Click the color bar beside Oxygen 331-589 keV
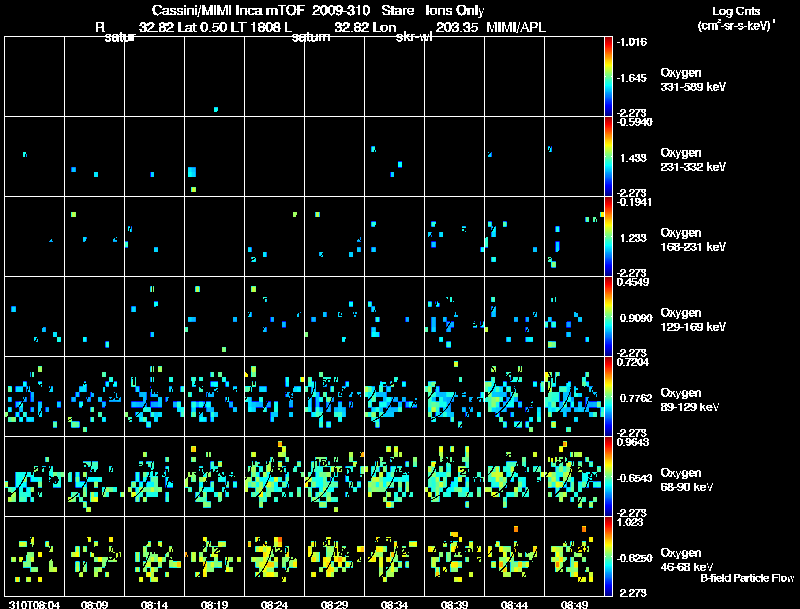The height and width of the screenshot is (609, 800). click(608, 77)
